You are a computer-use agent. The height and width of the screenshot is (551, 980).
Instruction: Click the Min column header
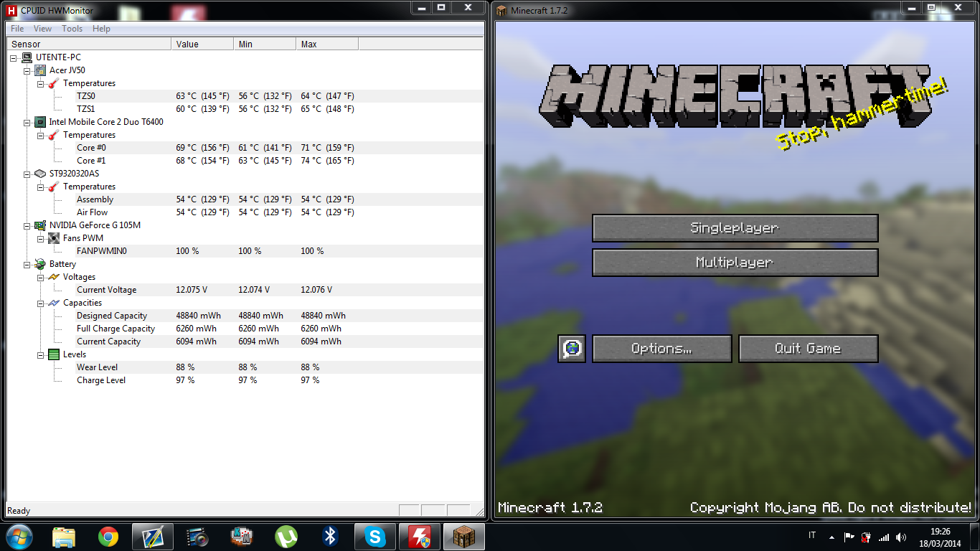265,44
